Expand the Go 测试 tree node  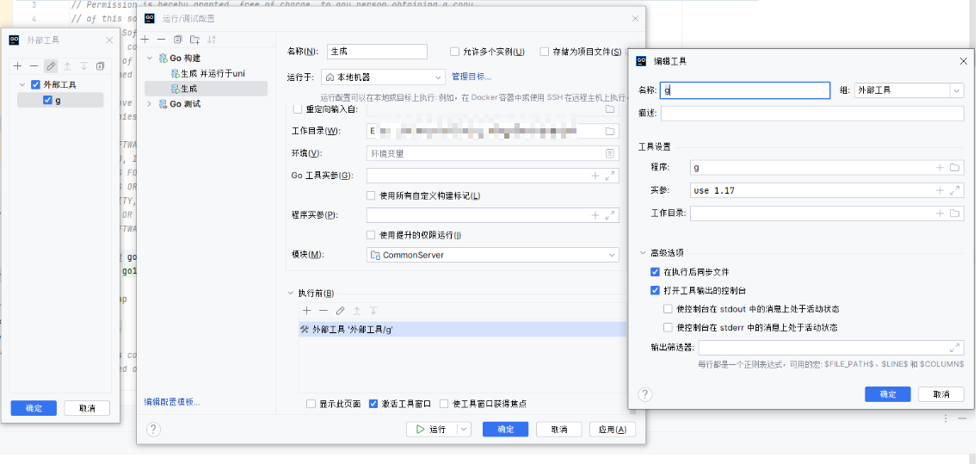click(151, 104)
